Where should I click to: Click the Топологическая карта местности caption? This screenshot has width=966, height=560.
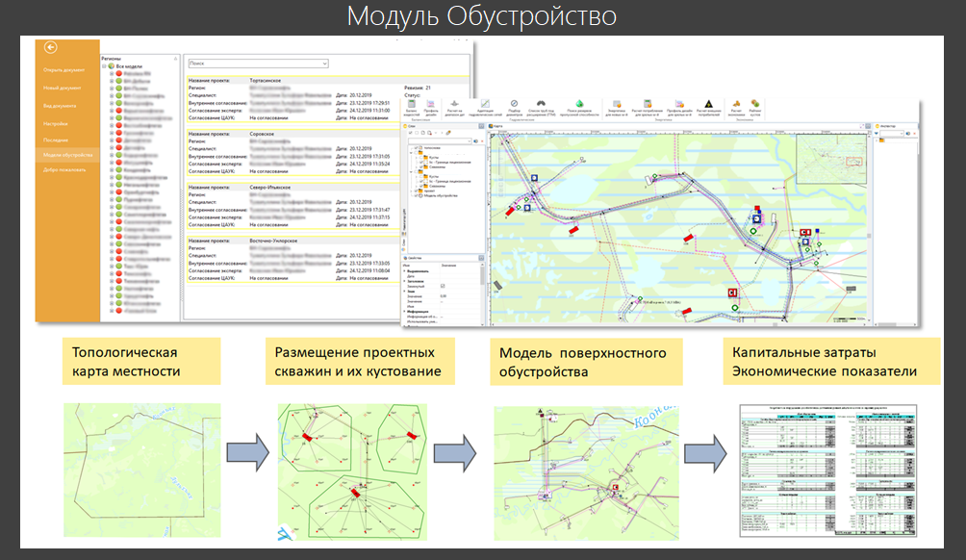point(141,362)
